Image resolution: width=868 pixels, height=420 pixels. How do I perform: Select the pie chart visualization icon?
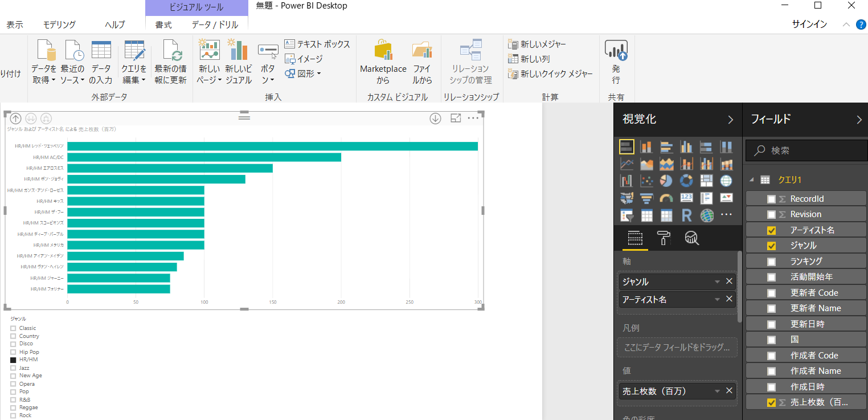click(666, 181)
